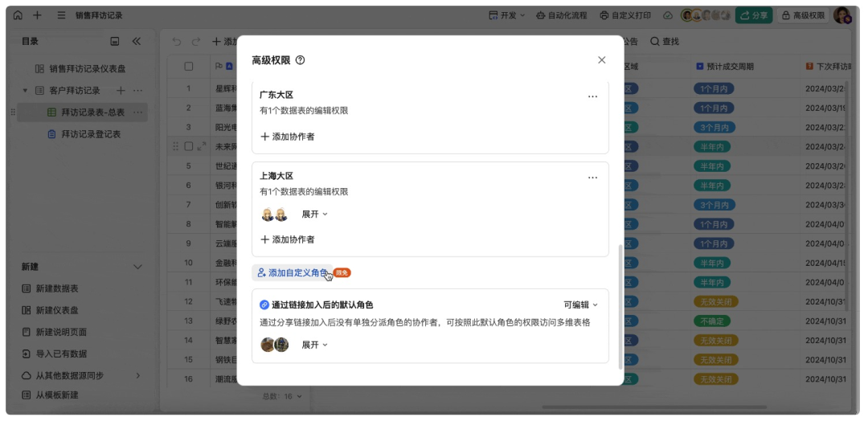Click 新建仪表盘 in sidebar

pyautogui.click(x=51, y=310)
